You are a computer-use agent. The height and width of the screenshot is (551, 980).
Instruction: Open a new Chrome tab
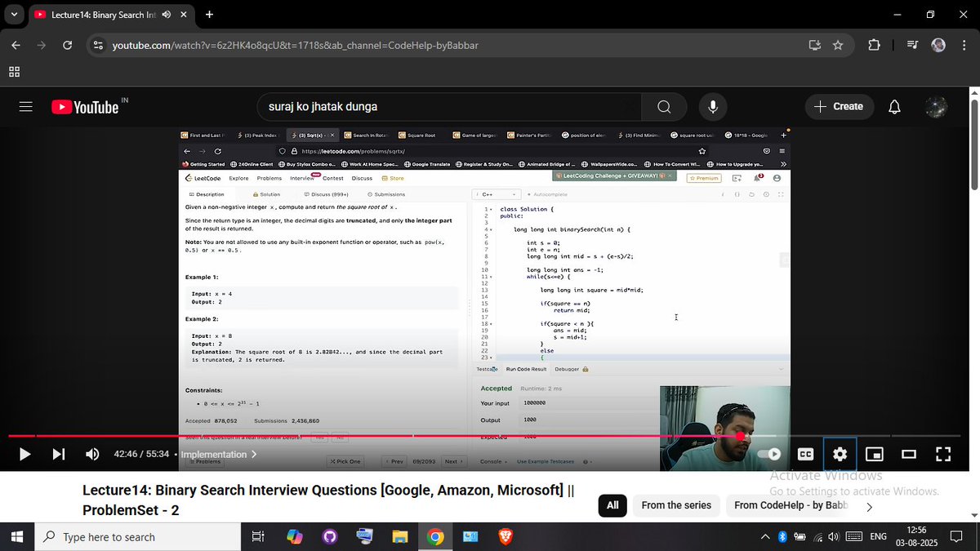coord(209,14)
